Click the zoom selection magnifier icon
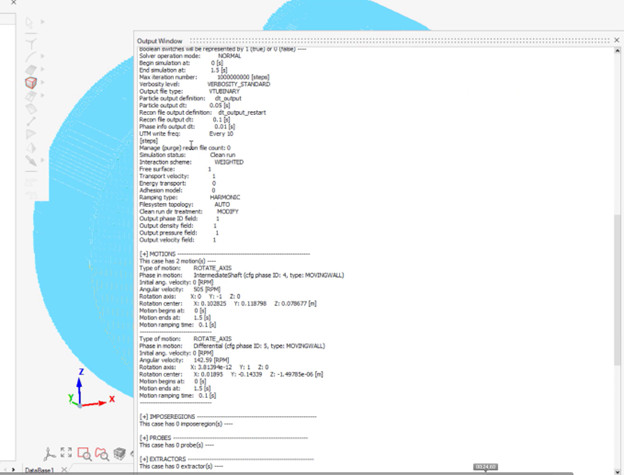This screenshot has height=475, width=624. (102, 453)
